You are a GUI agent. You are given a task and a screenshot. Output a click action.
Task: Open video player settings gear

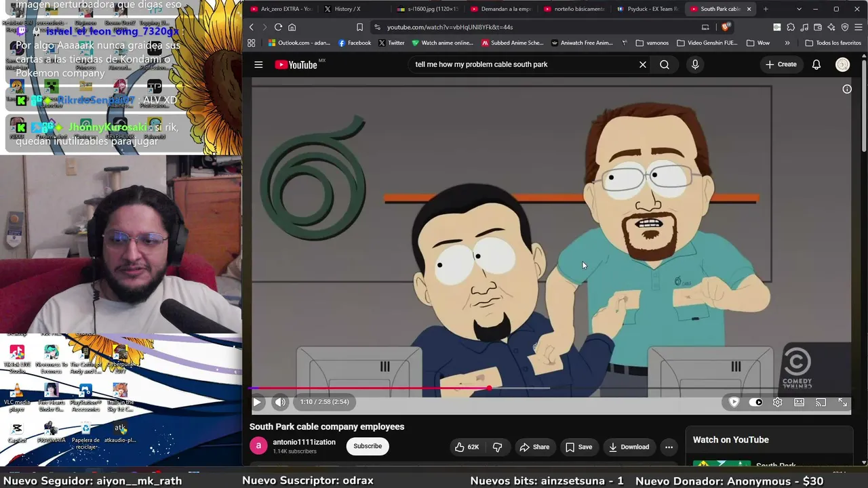[x=778, y=402]
